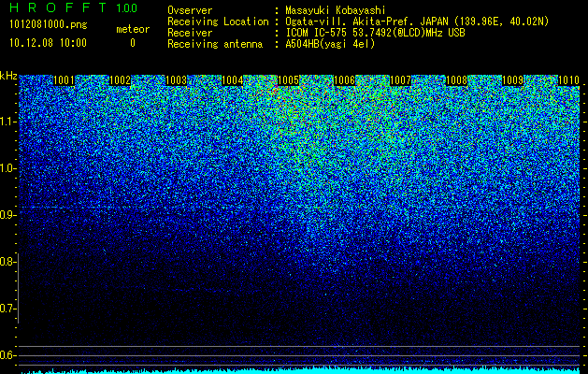Click time marker 1007
Viewport: 588px width, 374px height.
tap(400, 80)
